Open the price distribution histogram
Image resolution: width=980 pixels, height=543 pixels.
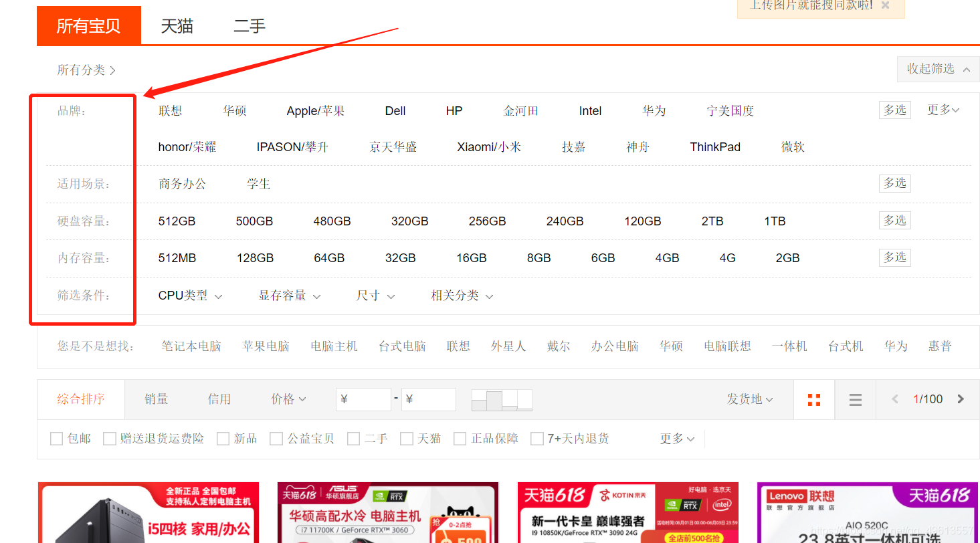[502, 400]
